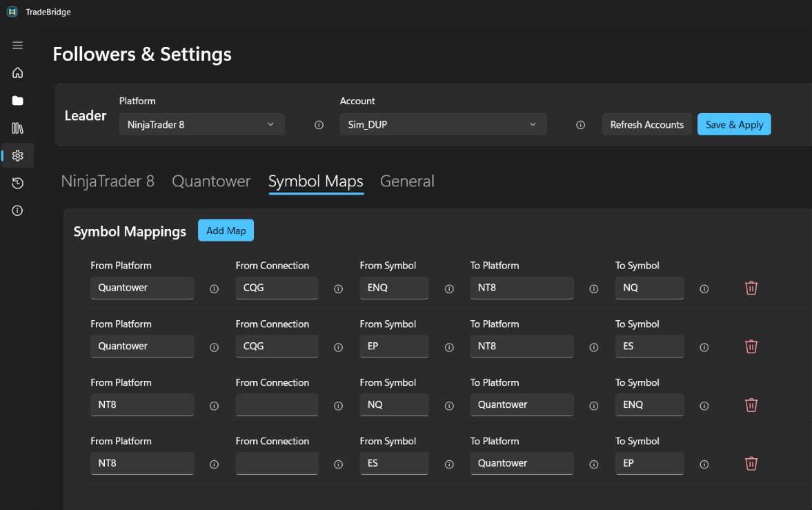Viewport: 812px width, 510px height.
Task: Edit empty From Connection in ES row
Action: (x=277, y=463)
